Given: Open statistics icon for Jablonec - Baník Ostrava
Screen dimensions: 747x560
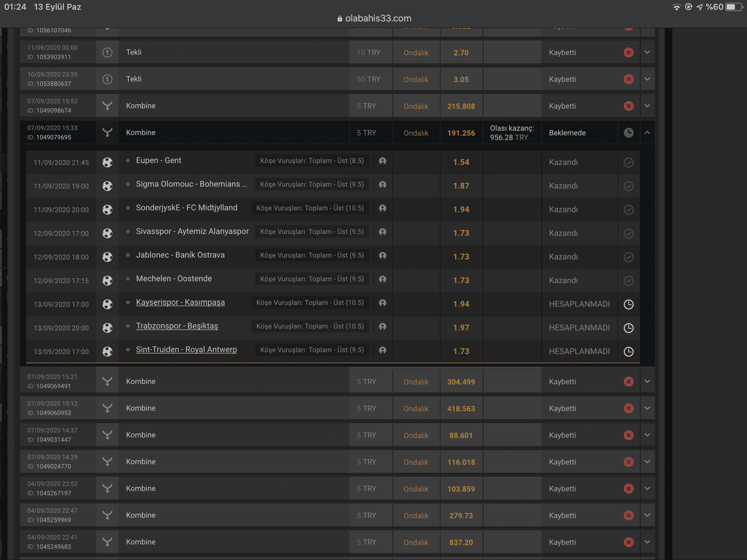Looking at the screenshot, I should point(382,255).
